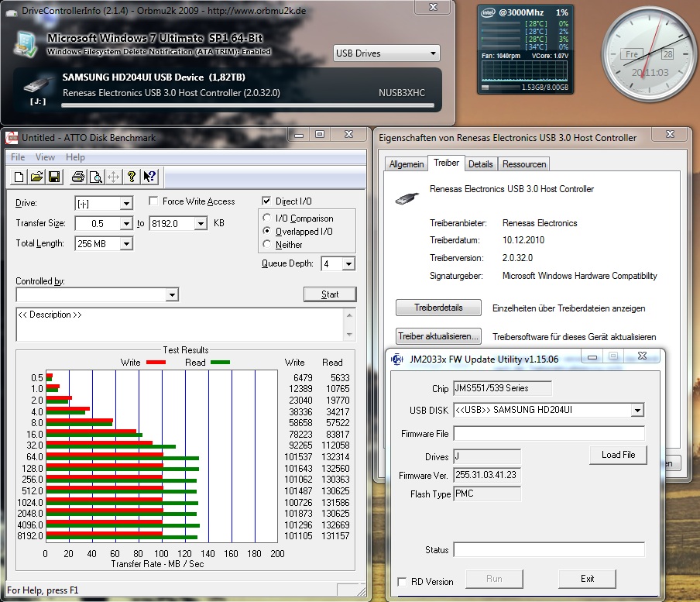Check the RD Version checkbox
Screen dimensions: 700x602
(402, 582)
